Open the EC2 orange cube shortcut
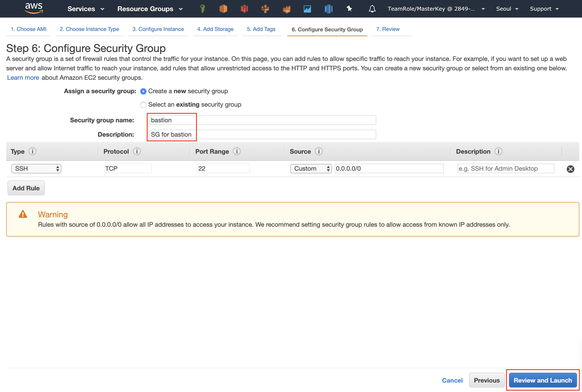 (x=223, y=9)
